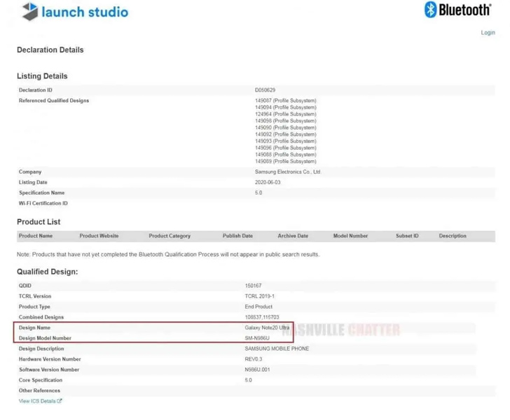Image resolution: width=510 pixels, height=420 pixels.
Task: Select the TCRL Version value TCRL 2019-1
Action: 259,296
